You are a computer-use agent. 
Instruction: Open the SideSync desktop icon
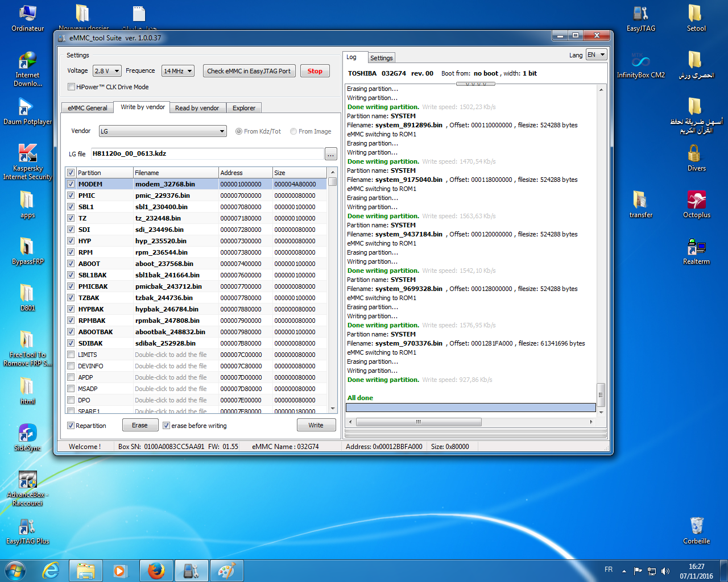[27, 434]
